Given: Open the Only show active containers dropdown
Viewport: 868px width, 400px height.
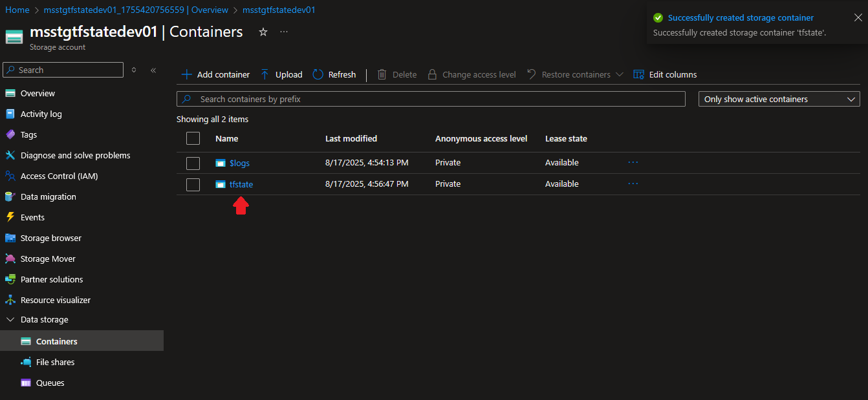Looking at the screenshot, I should click(x=779, y=99).
